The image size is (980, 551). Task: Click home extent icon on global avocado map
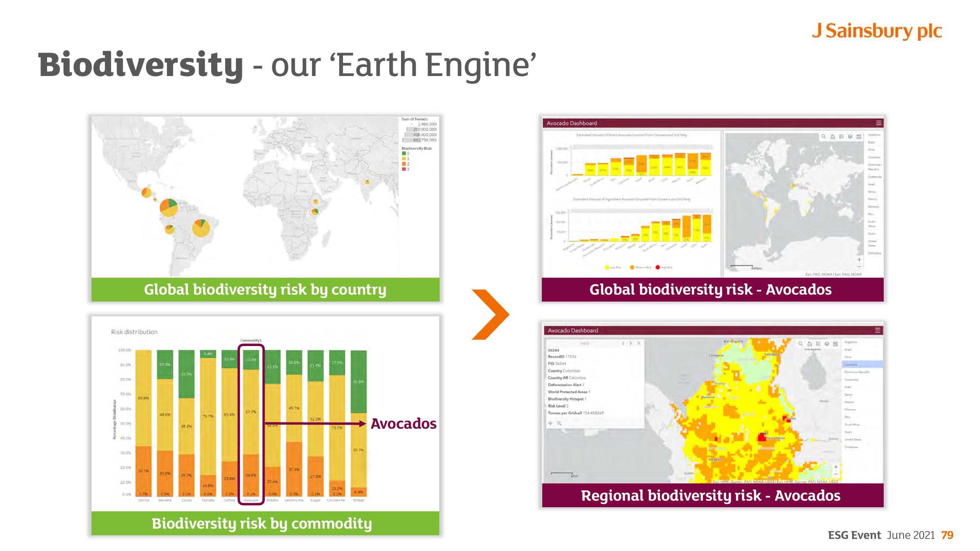click(x=833, y=137)
